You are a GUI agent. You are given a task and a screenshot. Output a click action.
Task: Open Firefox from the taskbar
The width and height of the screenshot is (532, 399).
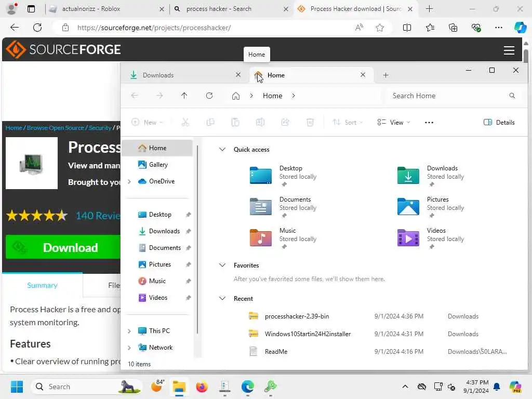(202, 387)
